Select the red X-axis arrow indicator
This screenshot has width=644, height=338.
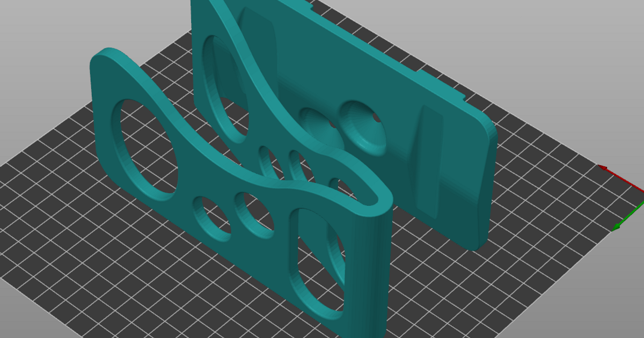click(623, 180)
